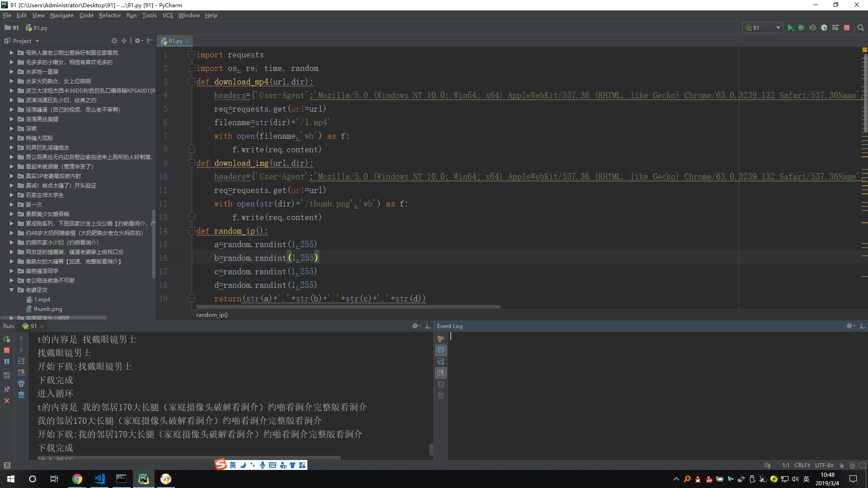Open the Refactor menu
Screen dimensions: 868x488
(x=110, y=15)
